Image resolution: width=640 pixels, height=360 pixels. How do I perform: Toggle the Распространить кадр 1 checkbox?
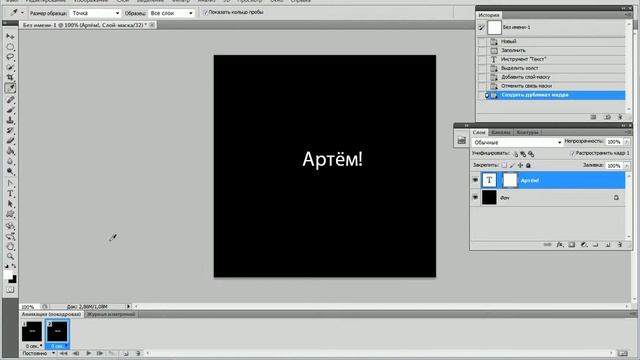pyautogui.click(x=572, y=153)
